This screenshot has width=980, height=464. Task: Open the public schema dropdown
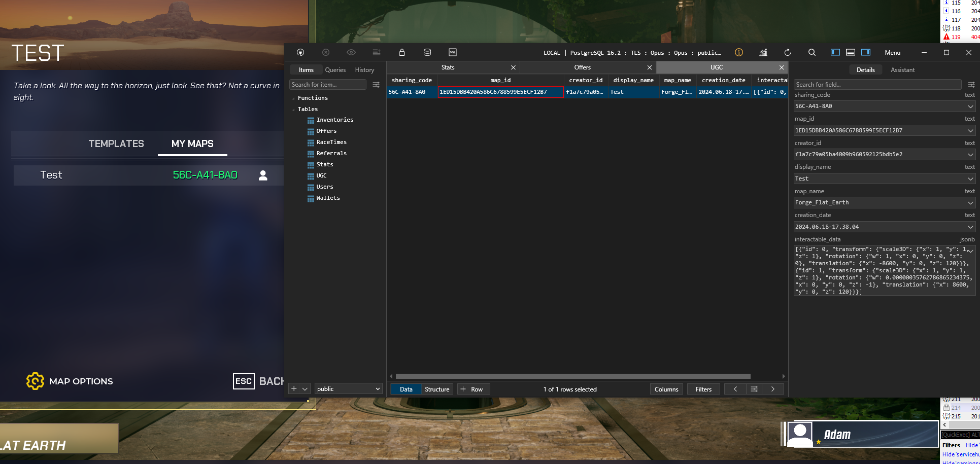348,389
